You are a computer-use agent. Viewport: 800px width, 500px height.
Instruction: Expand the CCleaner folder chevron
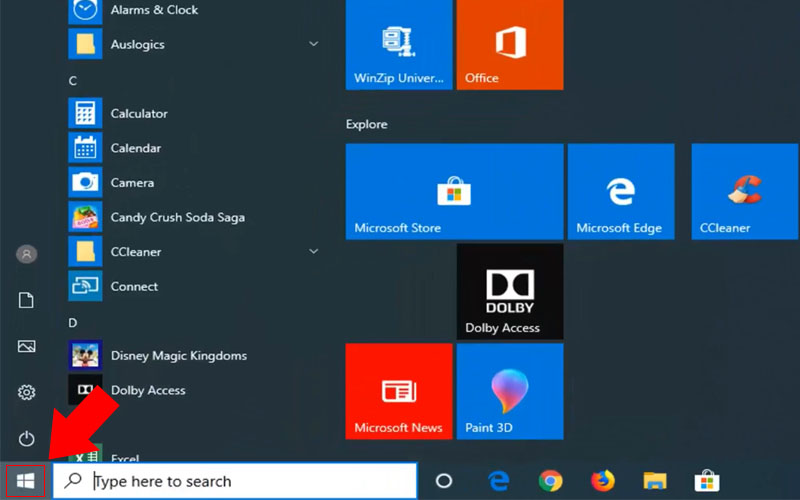pos(314,251)
